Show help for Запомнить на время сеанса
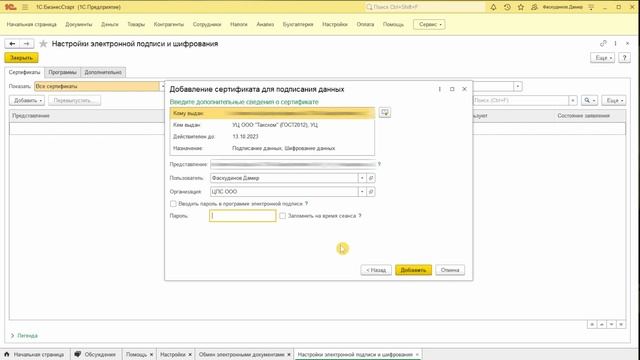640x360 pixels. [x=360, y=216]
